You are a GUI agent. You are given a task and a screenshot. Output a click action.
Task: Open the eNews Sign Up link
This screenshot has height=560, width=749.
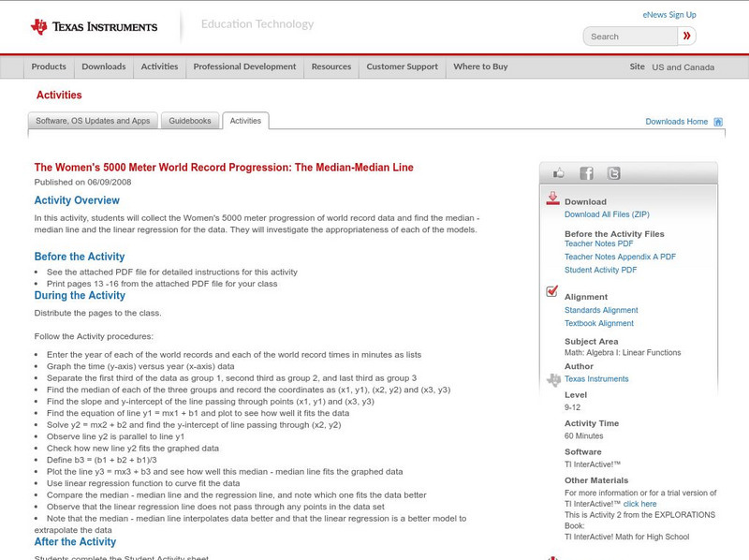coord(669,15)
